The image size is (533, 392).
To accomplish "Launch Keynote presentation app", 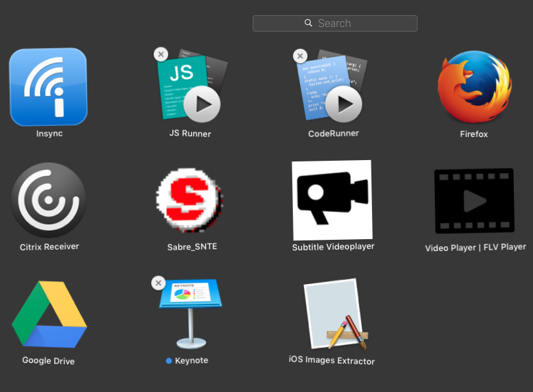I will (x=191, y=314).
